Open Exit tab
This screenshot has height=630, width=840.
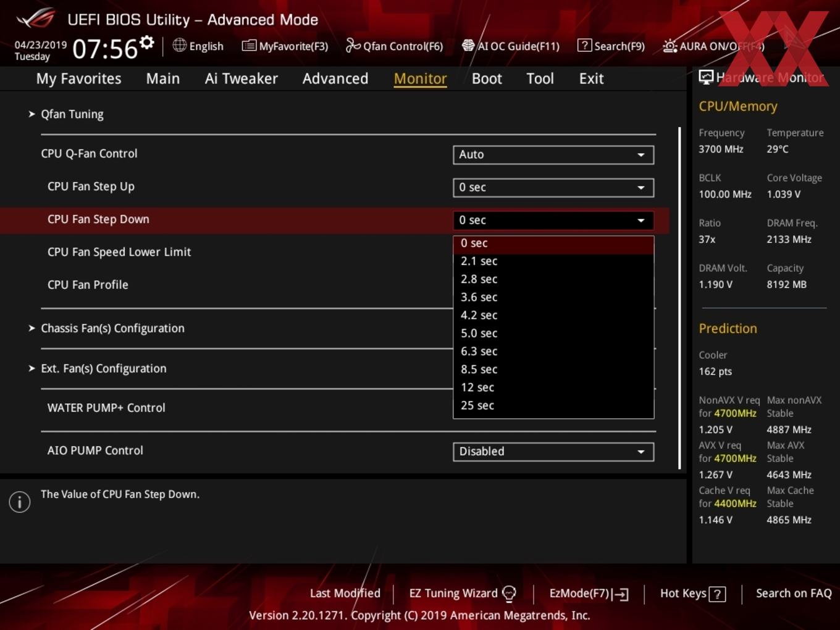(591, 78)
